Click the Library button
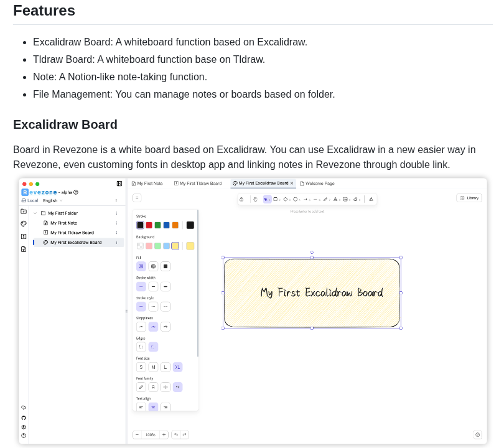Viewport: 504px width, 448px height. [469, 198]
